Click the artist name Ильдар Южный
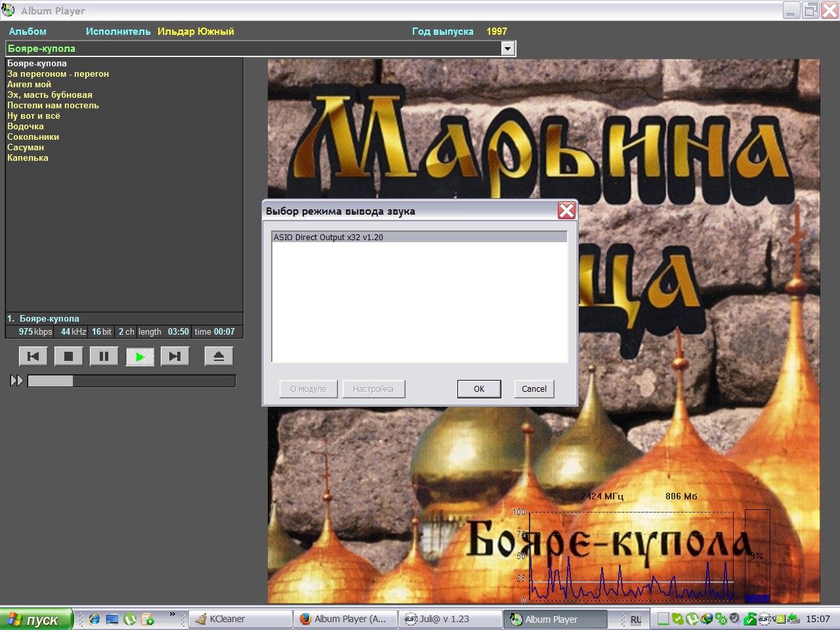This screenshot has height=630, width=840. tap(196, 31)
